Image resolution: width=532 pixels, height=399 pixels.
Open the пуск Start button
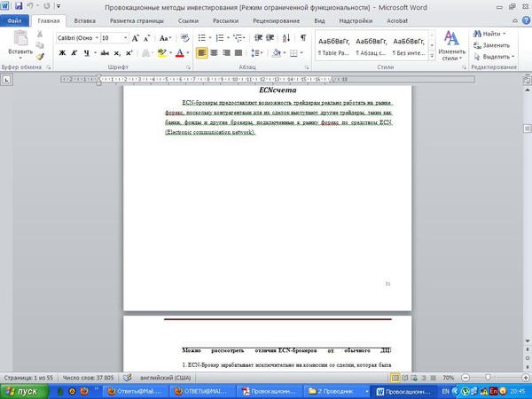(24, 392)
